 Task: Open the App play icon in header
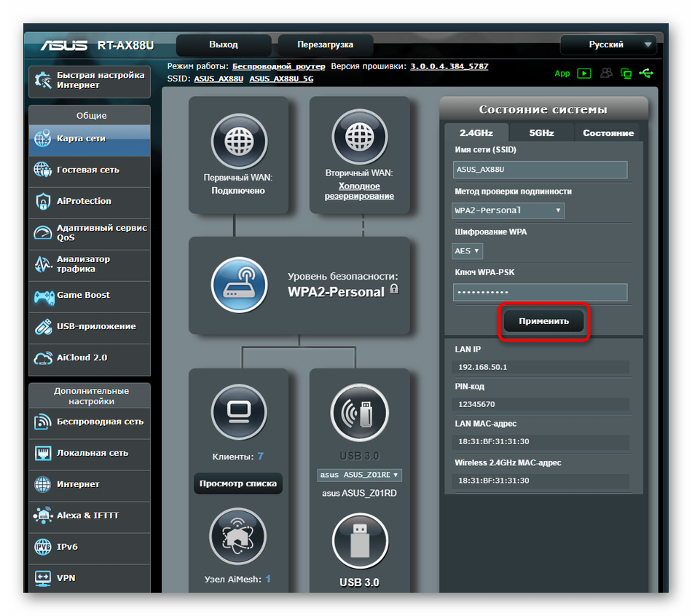coord(583,73)
